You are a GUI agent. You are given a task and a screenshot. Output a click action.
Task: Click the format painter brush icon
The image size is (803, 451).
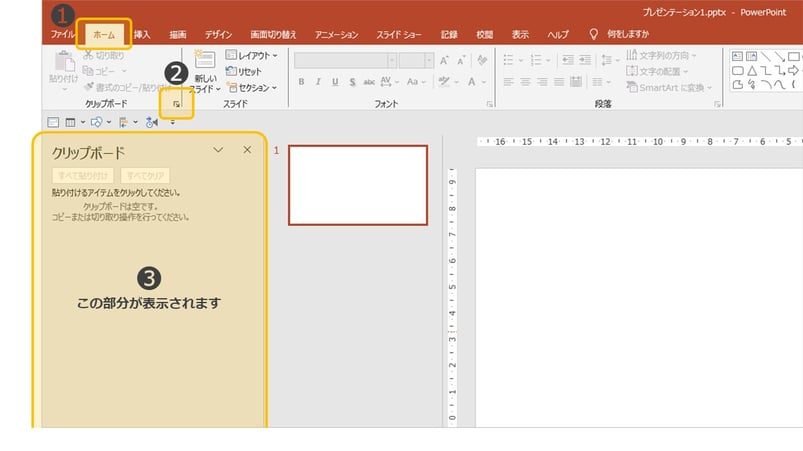[89, 88]
